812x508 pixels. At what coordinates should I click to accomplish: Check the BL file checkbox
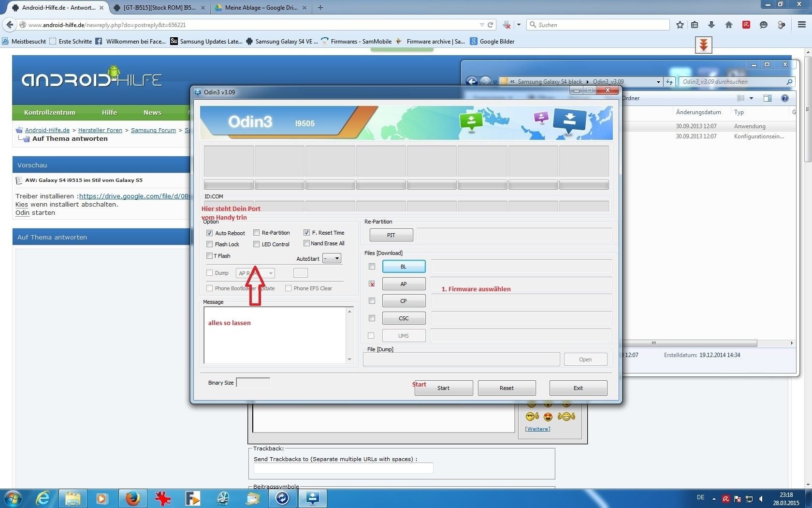pyautogui.click(x=372, y=267)
